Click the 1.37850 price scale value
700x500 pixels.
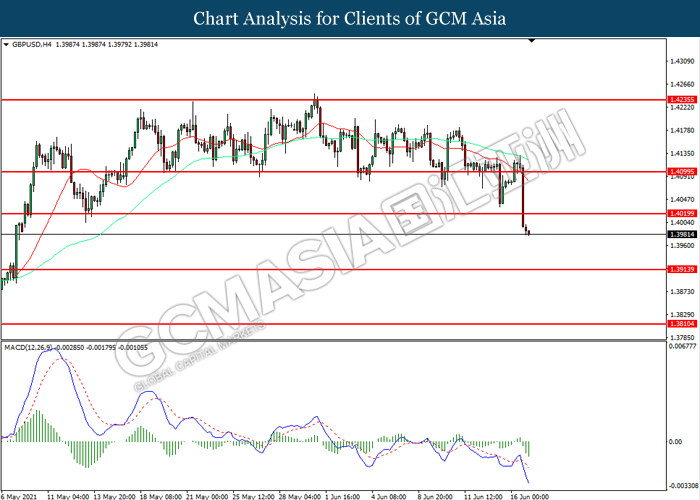[683, 338]
